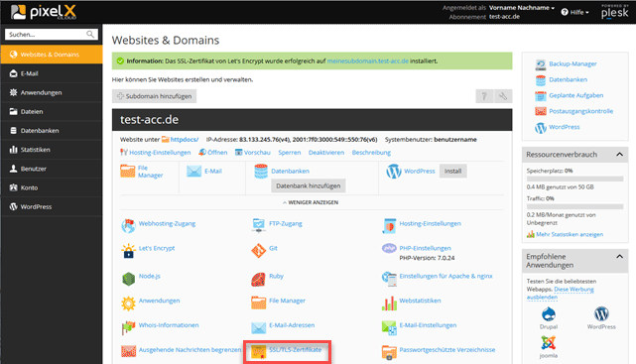Open Postausgangskontrolle
Viewport: 636px width, 364px height.
[x=580, y=111]
